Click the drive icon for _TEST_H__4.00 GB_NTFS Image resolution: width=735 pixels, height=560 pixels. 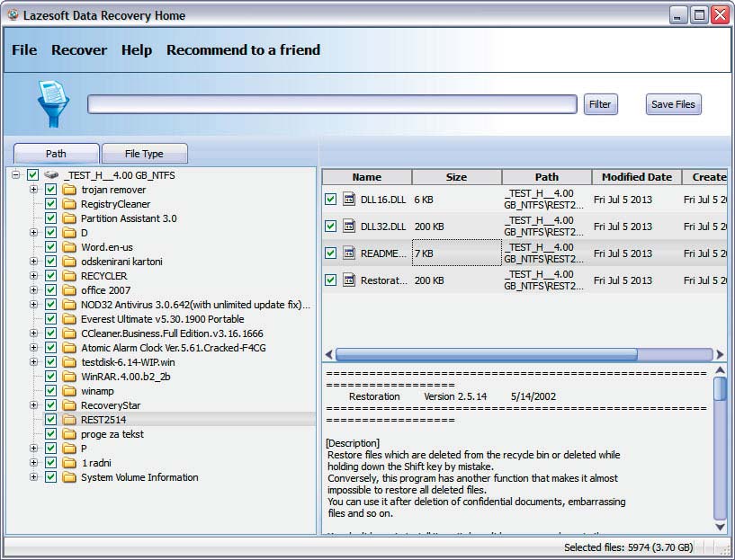(51, 175)
